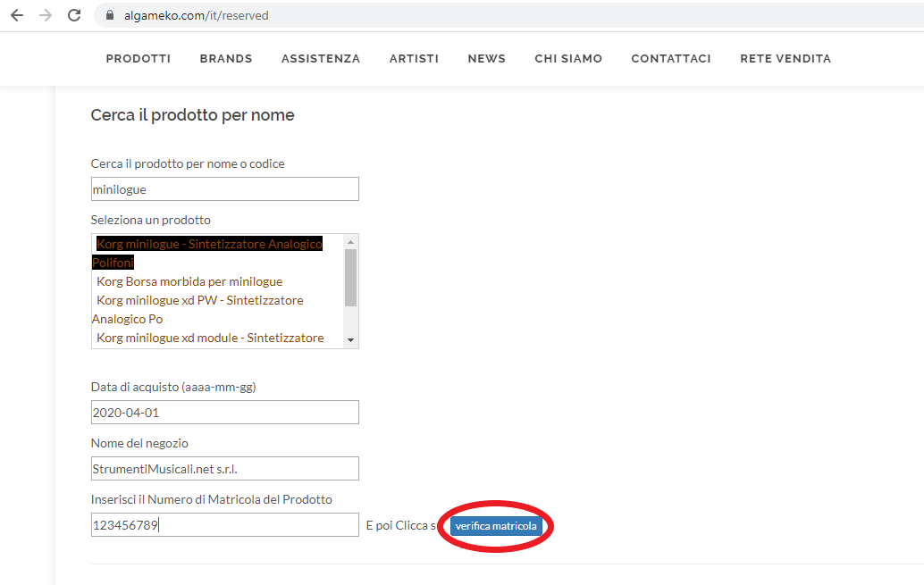Select Korg minilogue xd module option
This screenshot has height=585, width=924.
(x=210, y=338)
